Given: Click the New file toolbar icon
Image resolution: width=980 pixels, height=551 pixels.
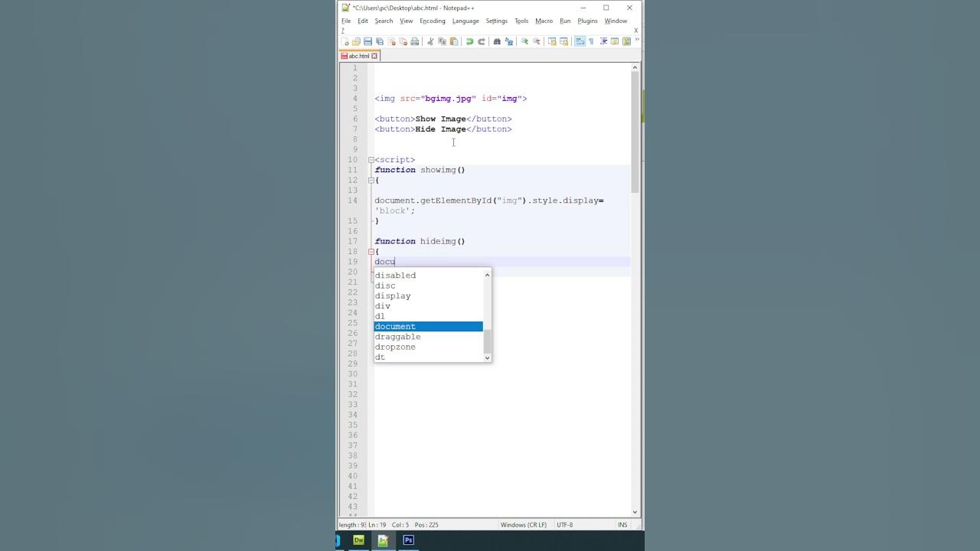Looking at the screenshot, I should click(345, 41).
